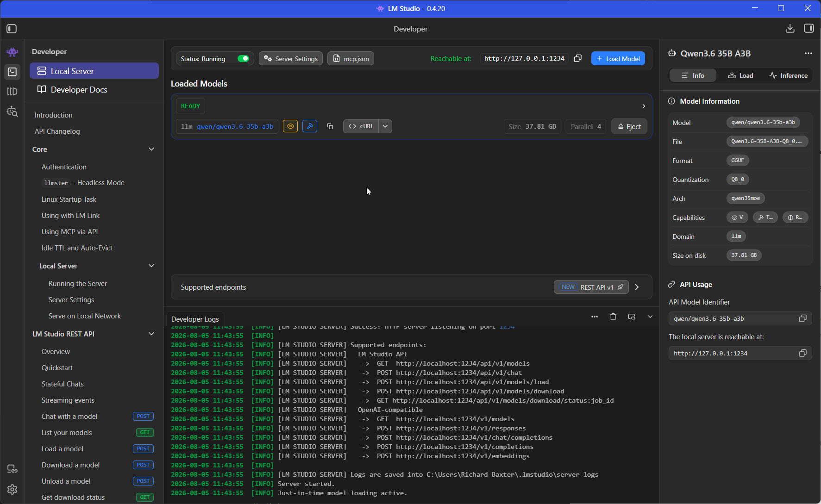This screenshot has width=821, height=504.
Task: Switch to the Info tab
Action: tap(693, 75)
